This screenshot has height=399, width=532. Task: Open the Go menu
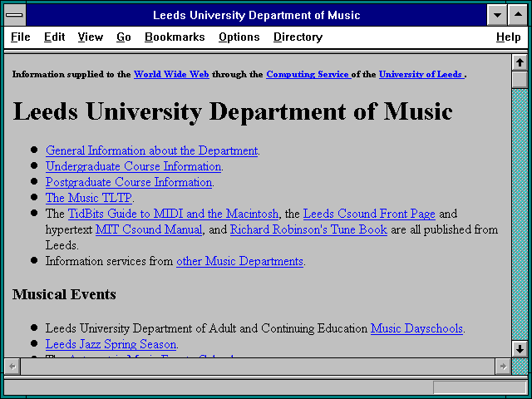click(124, 37)
